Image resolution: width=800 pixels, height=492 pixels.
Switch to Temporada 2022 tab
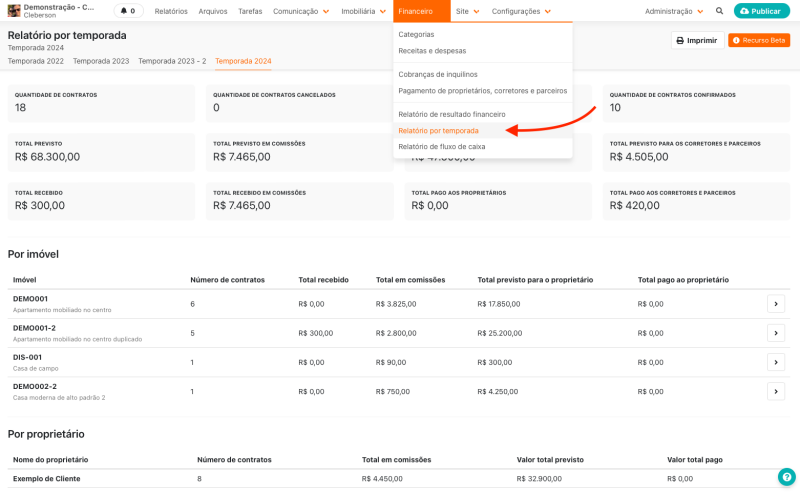36,61
